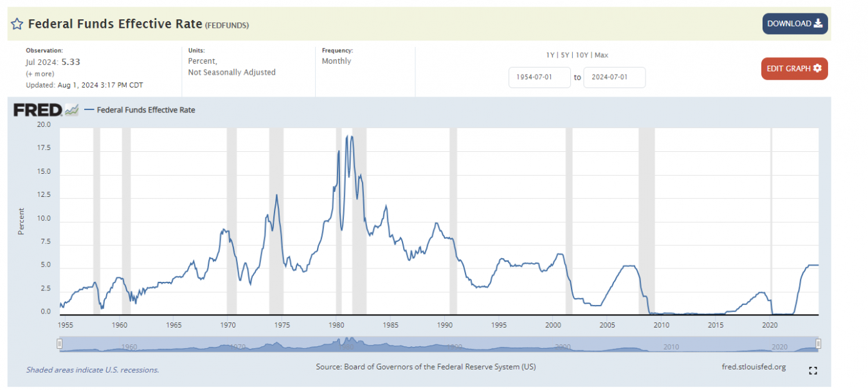Click the end date field 2024-07-01

coord(614,77)
